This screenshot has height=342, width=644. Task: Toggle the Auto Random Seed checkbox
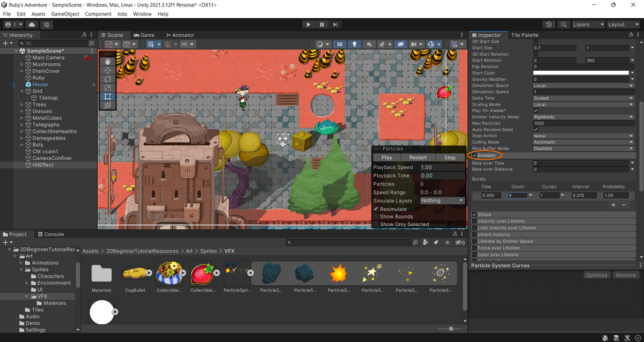(x=536, y=130)
